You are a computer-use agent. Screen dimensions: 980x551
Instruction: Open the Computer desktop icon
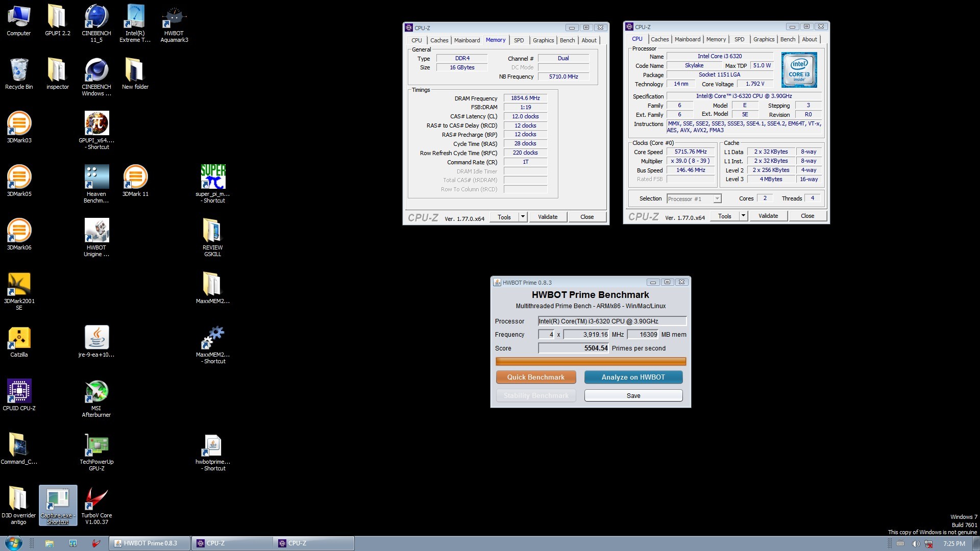tap(19, 20)
